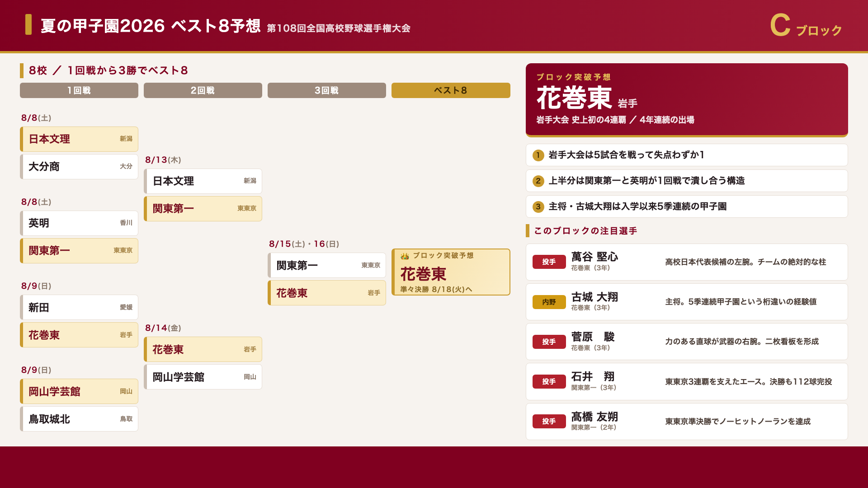Select the 1回戦 column header
Viewport: 868px width, 488px height.
[x=79, y=90]
